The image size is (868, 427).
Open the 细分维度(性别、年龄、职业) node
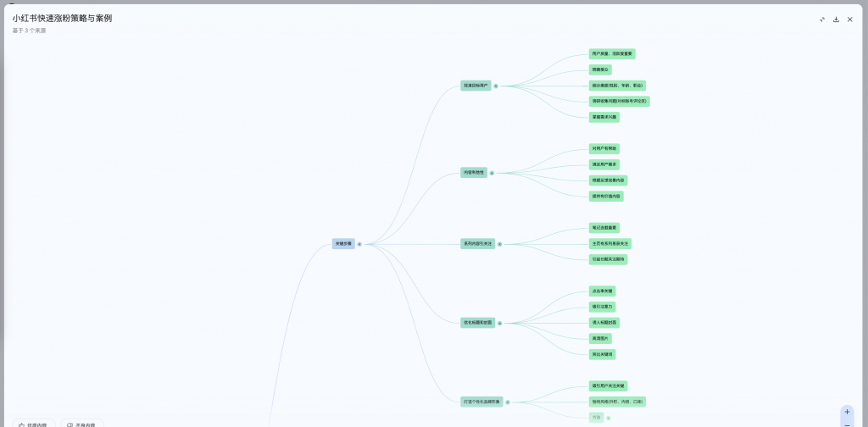(x=617, y=86)
